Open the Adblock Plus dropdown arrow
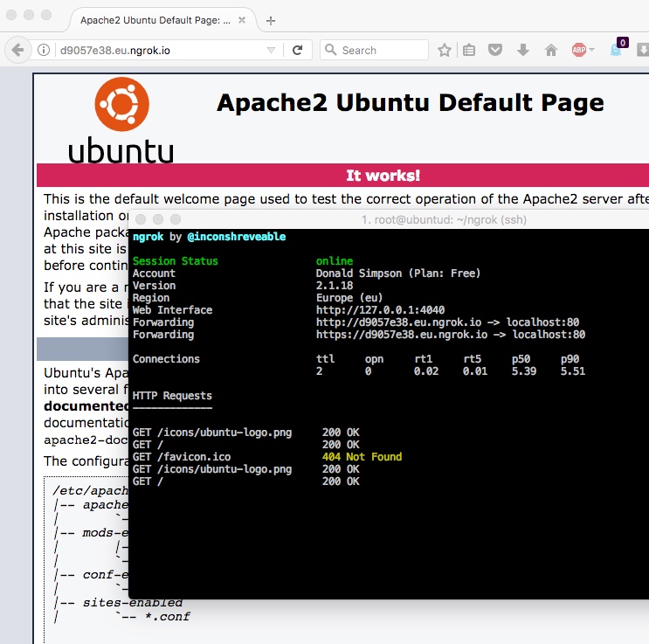 point(592,51)
